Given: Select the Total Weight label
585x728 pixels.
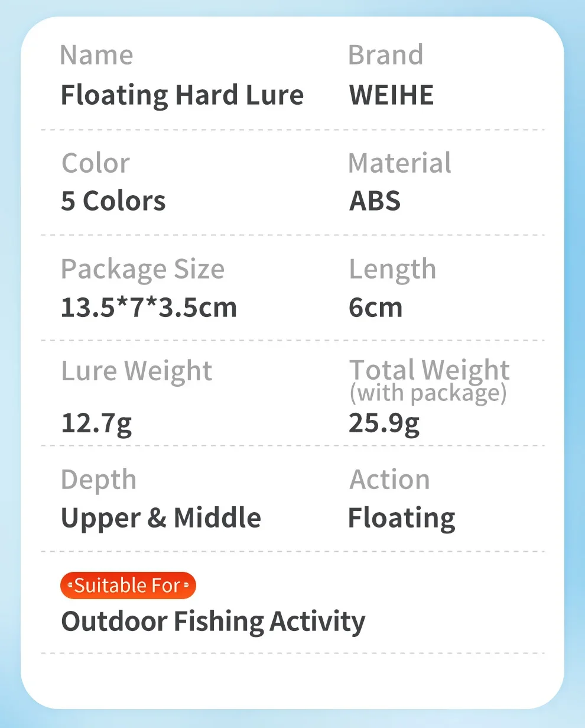Looking at the screenshot, I should (429, 370).
